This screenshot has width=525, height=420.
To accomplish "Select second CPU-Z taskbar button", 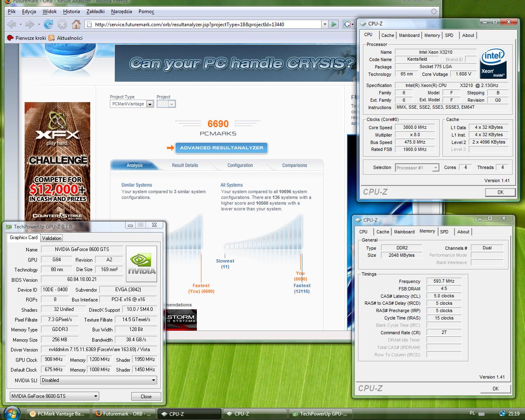I will point(254,414).
